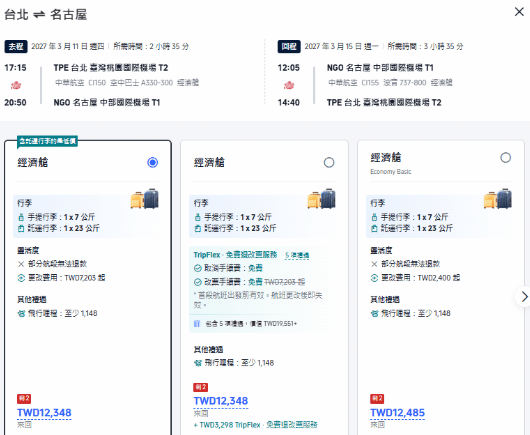Click the TWD3,298 TripFlex add-on text

tap(256, 425)
